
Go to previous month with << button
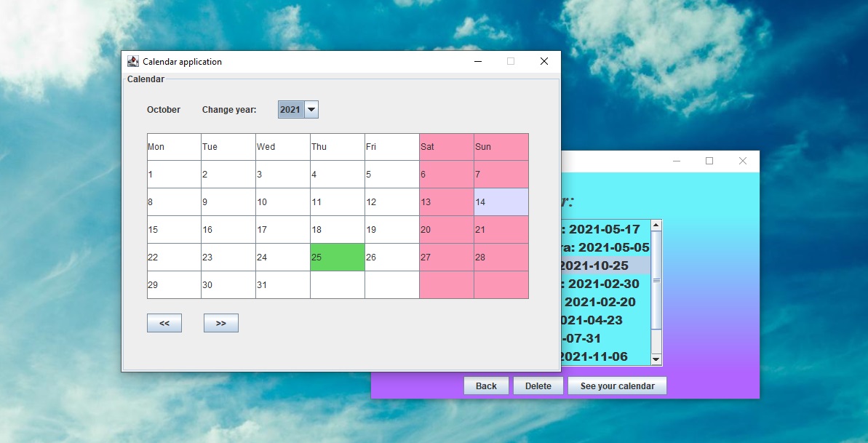tap(164, 324)
